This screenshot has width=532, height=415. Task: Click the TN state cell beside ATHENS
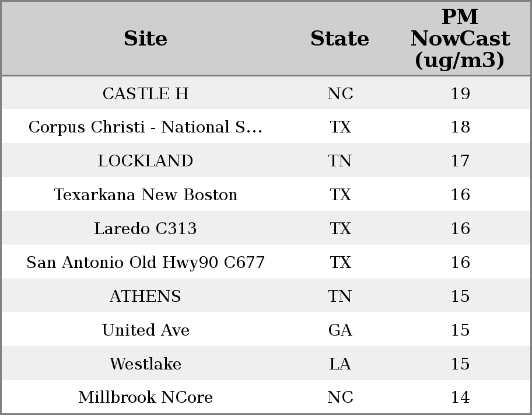(340, 296)
